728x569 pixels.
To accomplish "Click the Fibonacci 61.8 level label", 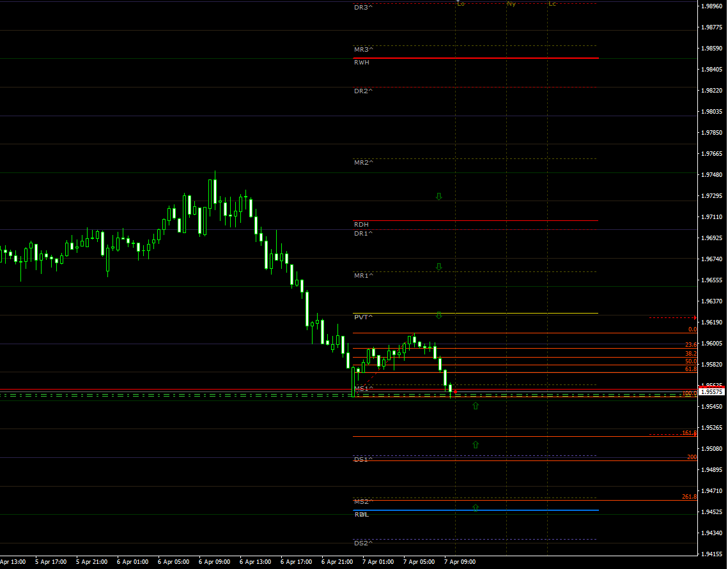I will click(x=691, y=369).
